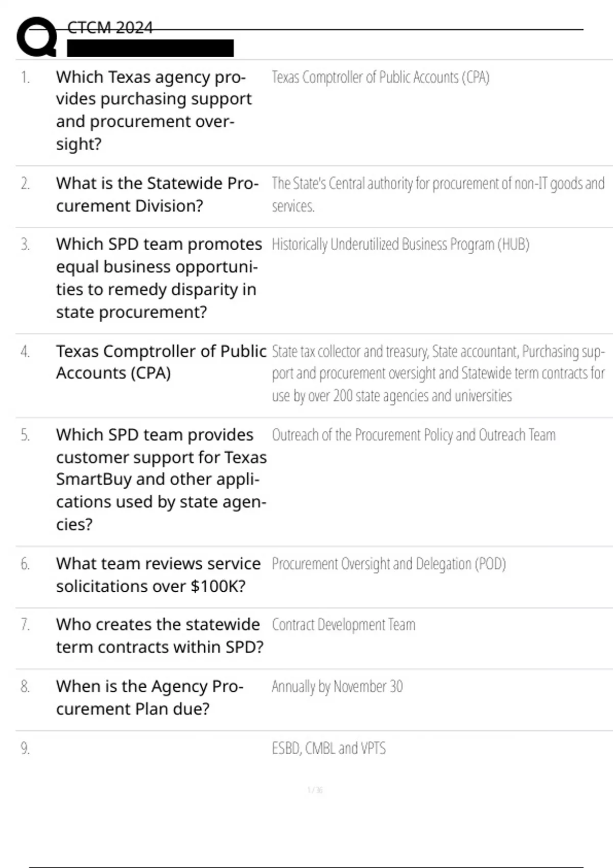The height and width of the screenshot is (868, 613).
Task: Select question What is the Statewide Procurement Division
Action: point(157,195)
